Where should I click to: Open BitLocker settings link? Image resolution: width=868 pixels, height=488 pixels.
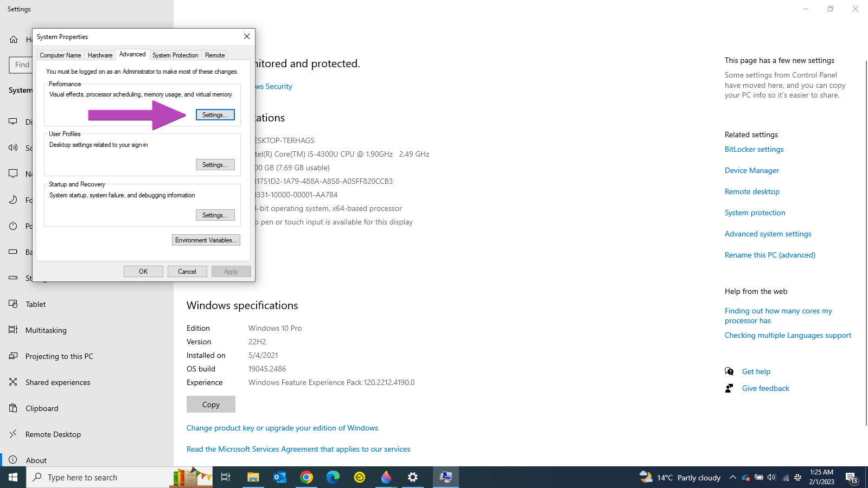754,149
